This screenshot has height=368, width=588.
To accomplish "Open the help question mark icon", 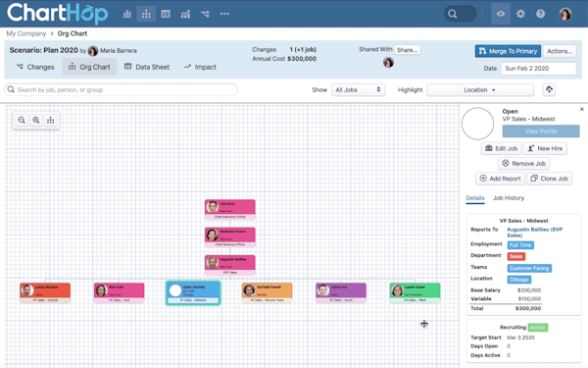I will tap(540, 15).
